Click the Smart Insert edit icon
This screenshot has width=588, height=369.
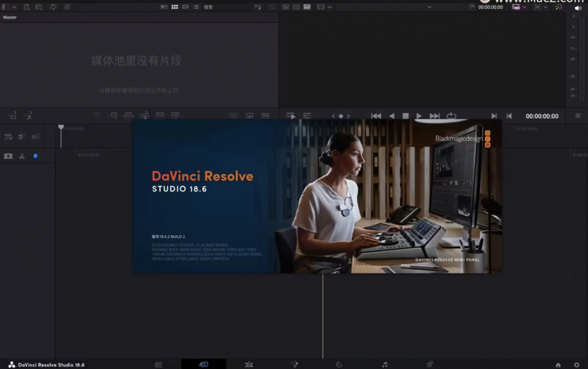click(x=97, y=115)
